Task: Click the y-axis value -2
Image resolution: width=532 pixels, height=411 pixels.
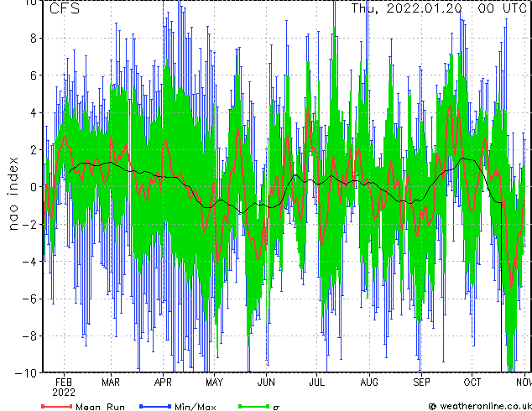Action: click(x=29, y=224)
